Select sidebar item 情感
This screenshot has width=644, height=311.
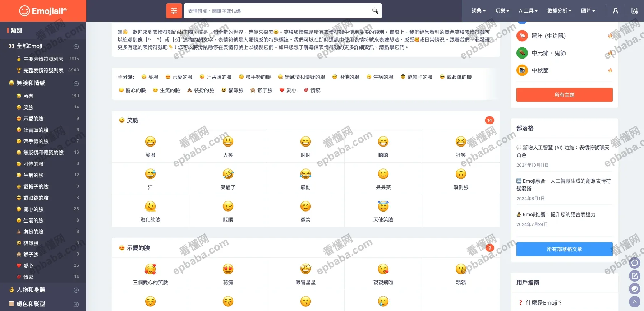28,277
